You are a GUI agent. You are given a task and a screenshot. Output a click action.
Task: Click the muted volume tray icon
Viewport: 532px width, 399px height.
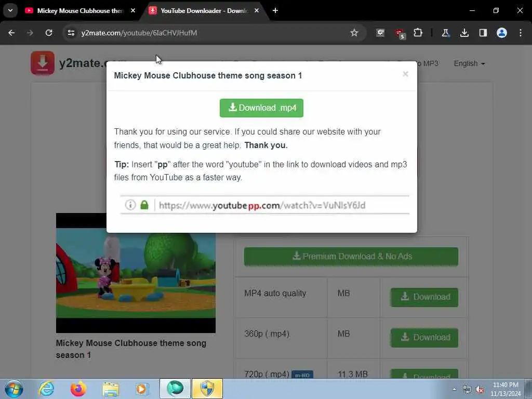coord(480,390)
